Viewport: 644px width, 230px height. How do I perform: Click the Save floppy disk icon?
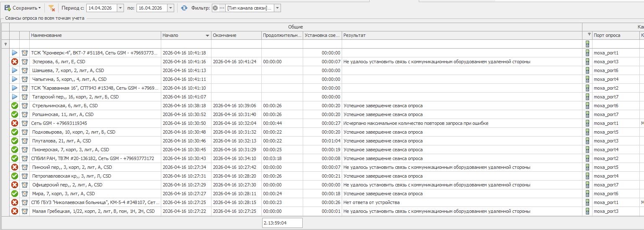click(7, 8)
